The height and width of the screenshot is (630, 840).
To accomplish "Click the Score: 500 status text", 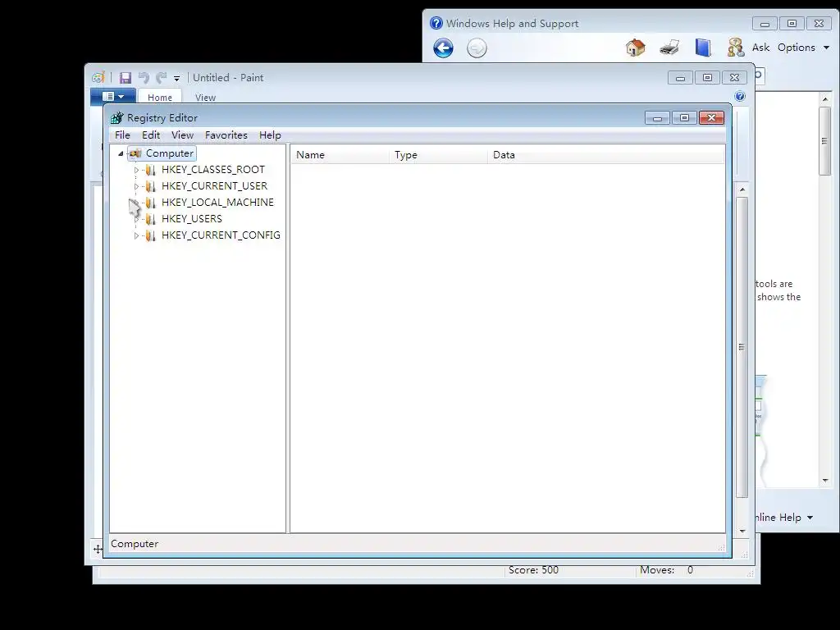I will pyautogui.click(x=533, y=570).
